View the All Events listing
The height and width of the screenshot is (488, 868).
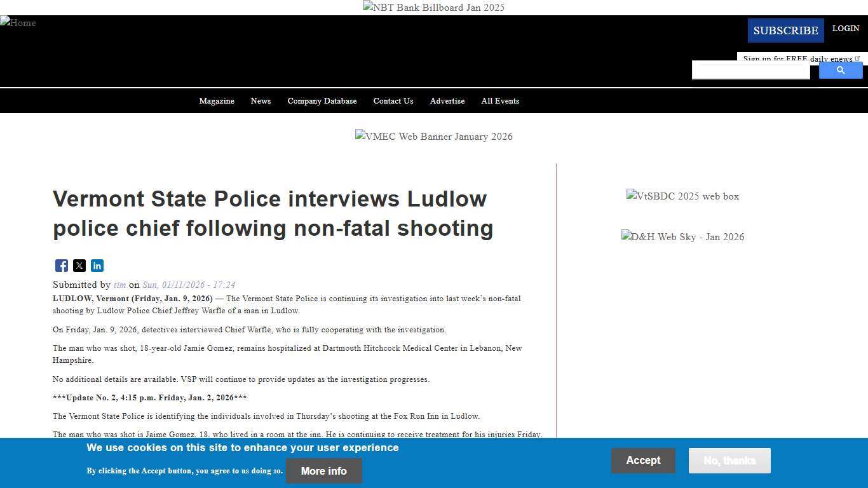pos(500,100)
